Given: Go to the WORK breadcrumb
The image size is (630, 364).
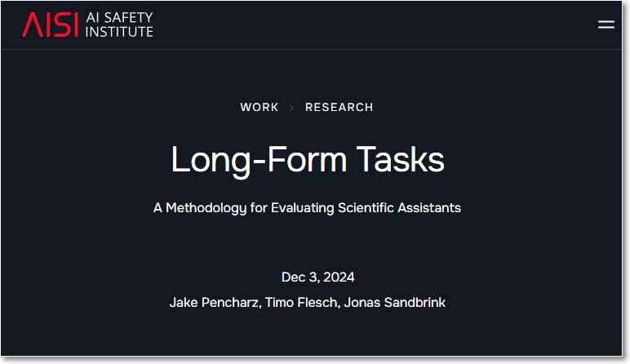Looking at the screenshot, I should coord(260,107).
